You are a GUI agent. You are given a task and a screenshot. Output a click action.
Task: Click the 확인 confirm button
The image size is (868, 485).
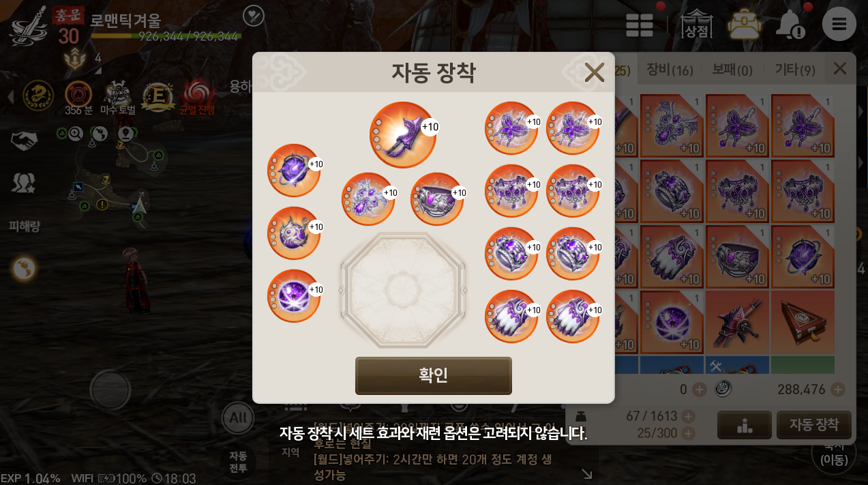[433, 375]
